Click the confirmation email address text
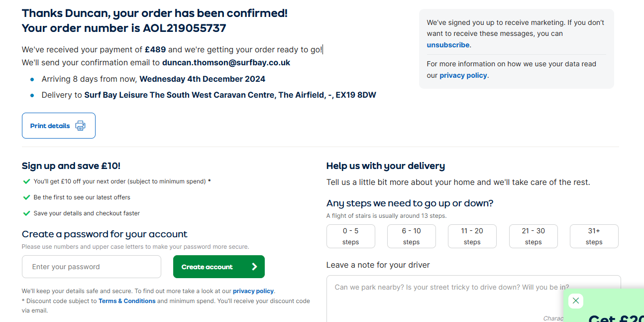The height and width of the screenshot is (322, 644). (x=226, y=63)
